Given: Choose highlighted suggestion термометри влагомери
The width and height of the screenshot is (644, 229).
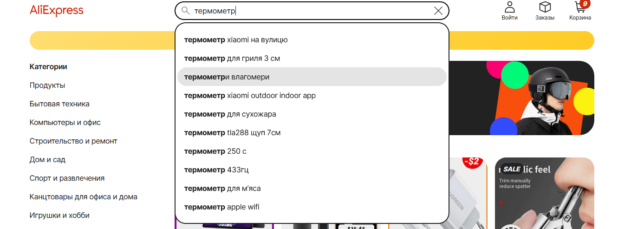Looking at the screenshot, I should [312, 77].
